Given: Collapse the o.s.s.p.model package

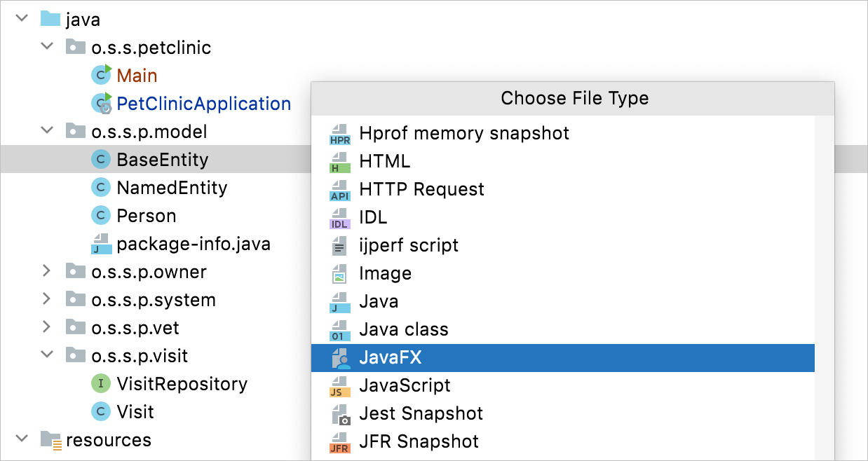Looking at the screenshot, I should (46, 131).
